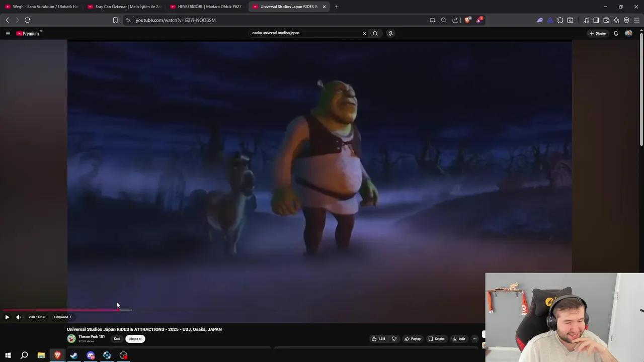Image resolution: width=644 pixels, height=362 pixels.
Task: Open Leo AI sparkle icon
Action: click(616, 20)
